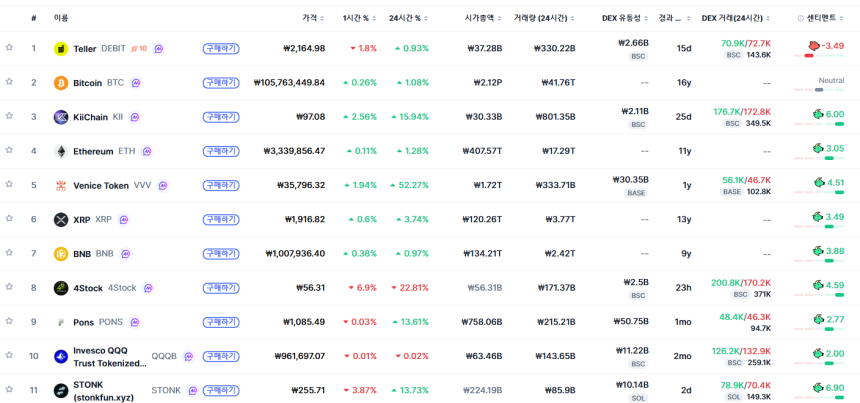Click purple chat icon beside 4Stock ticker
This screenshot has width=860, height=403.
coord(148,288)
